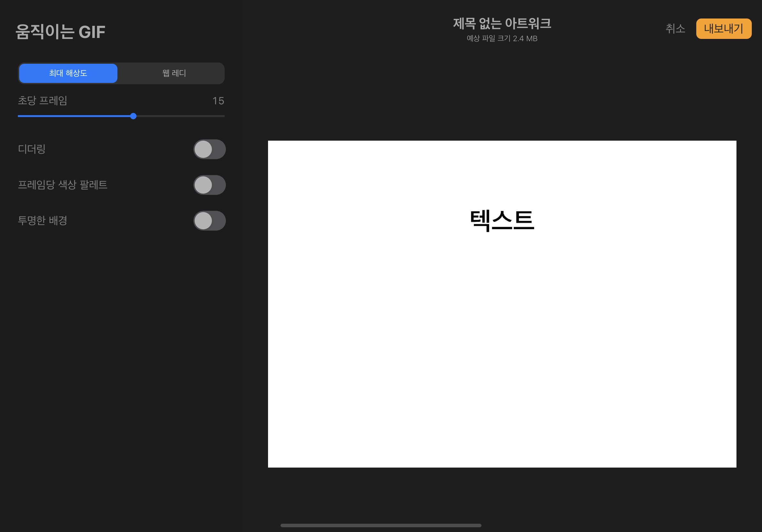The height and width of the screenshot is (532, 762).
Task: Click the frames value 15
Action: click(x=218, y=101)
